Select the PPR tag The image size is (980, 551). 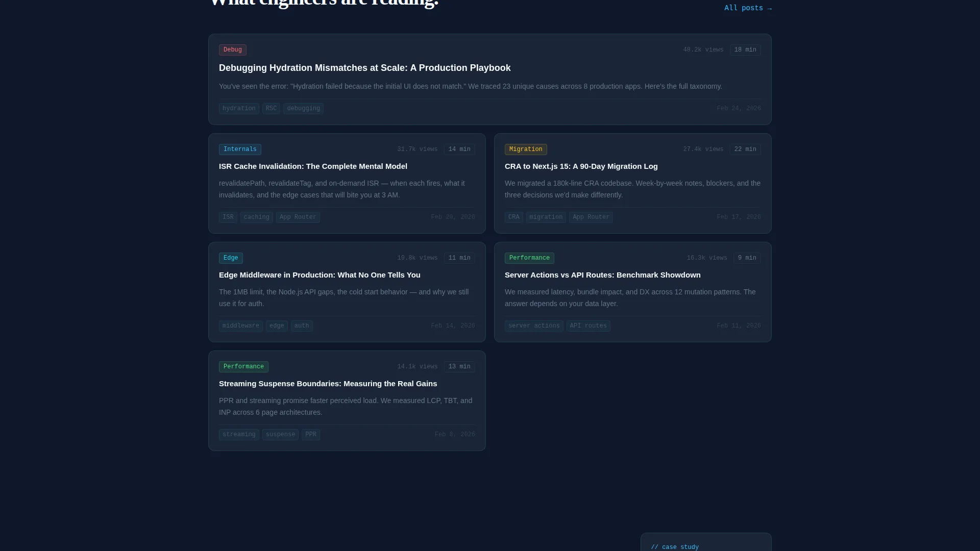pos(311,435)
